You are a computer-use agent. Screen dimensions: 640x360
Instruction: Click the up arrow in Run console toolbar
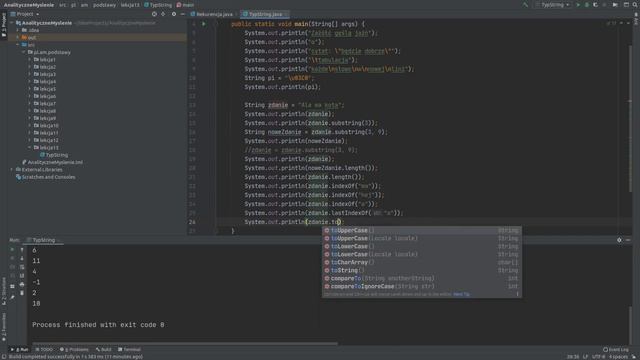pyautogui.click(x=22, y=249)
